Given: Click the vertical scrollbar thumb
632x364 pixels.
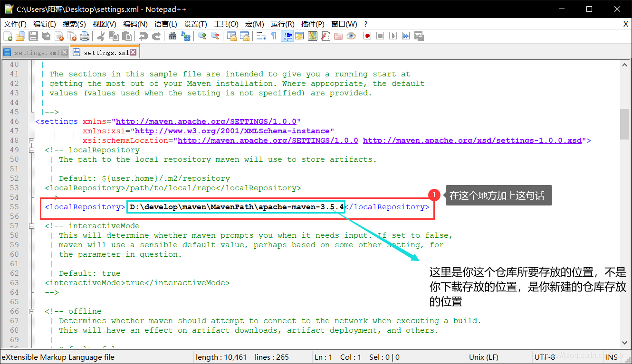Looking at the screenshot, I should (x=624, y=124).
